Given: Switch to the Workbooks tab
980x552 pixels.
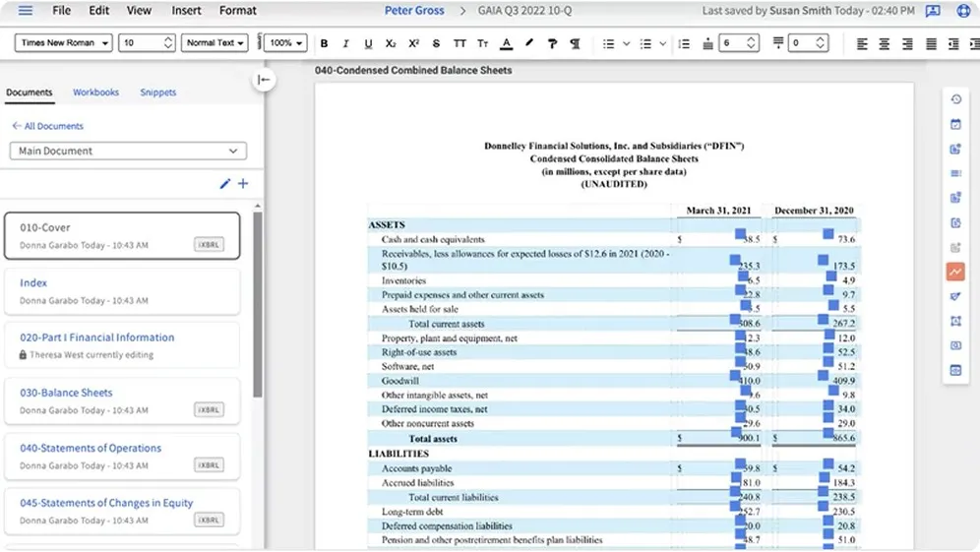Looking at the screenshot, I should pyautogui.click(x=95, y=92).
